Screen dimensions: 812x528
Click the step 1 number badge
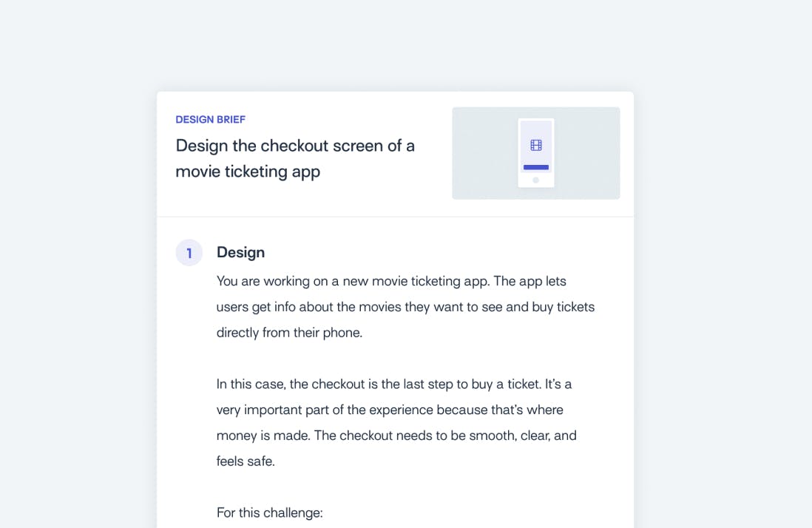189,253
